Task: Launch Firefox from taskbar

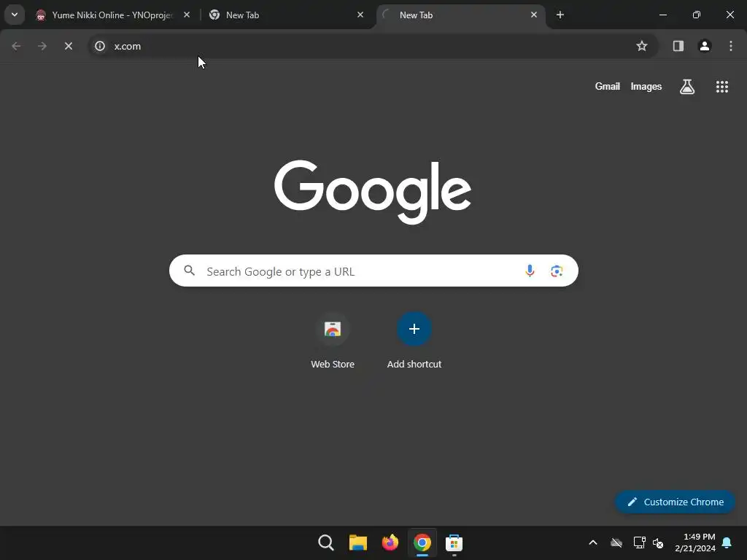Action: [x=390, y=542]
